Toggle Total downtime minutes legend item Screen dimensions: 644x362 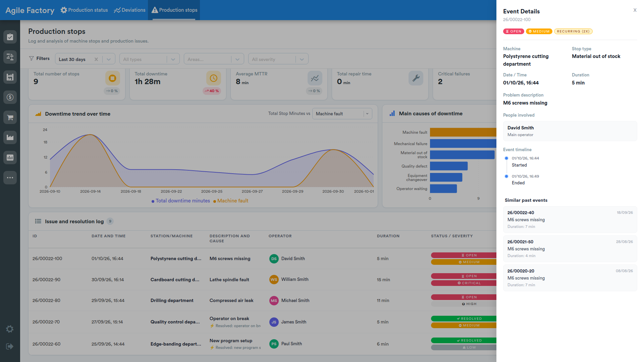pyautogui.click(x=181, y=201)
